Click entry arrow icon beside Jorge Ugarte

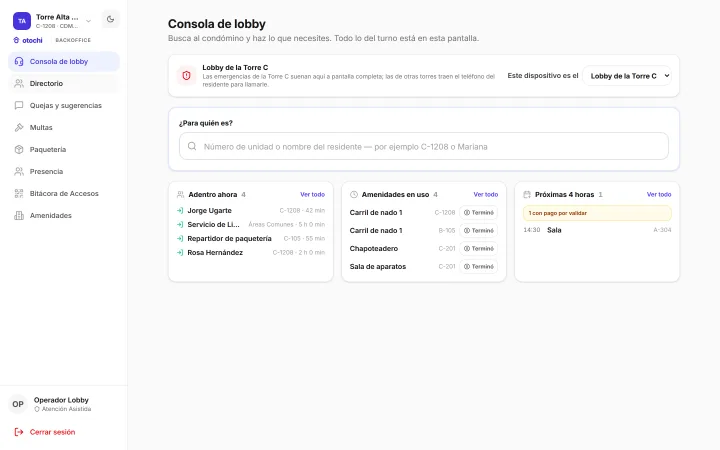tap(180, 211)
